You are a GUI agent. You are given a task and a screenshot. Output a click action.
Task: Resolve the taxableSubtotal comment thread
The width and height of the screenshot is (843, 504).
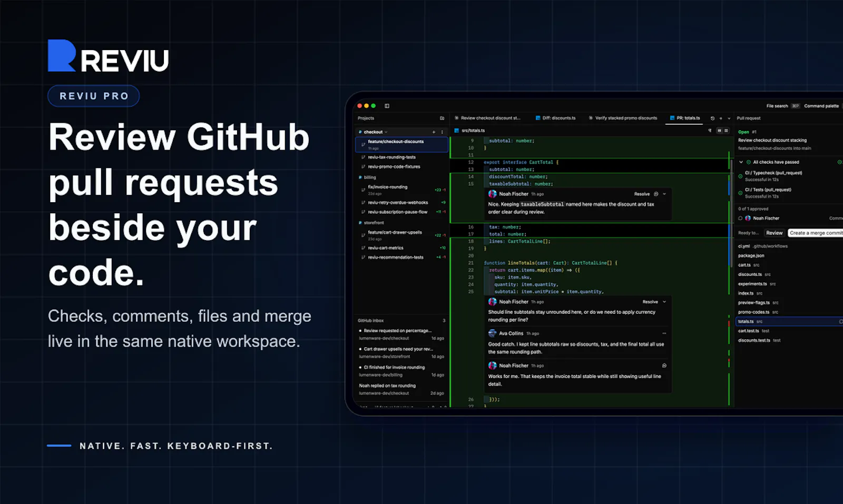coord(642,194)
